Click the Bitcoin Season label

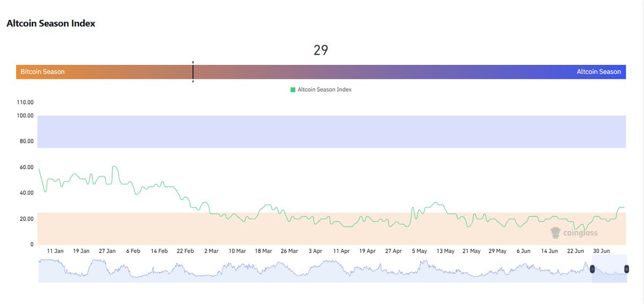42,72
